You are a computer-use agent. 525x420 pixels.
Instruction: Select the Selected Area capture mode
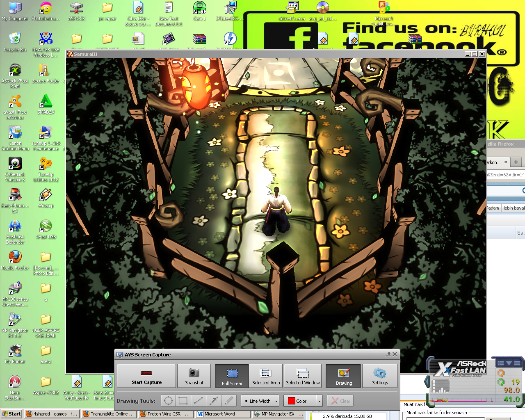266,376
